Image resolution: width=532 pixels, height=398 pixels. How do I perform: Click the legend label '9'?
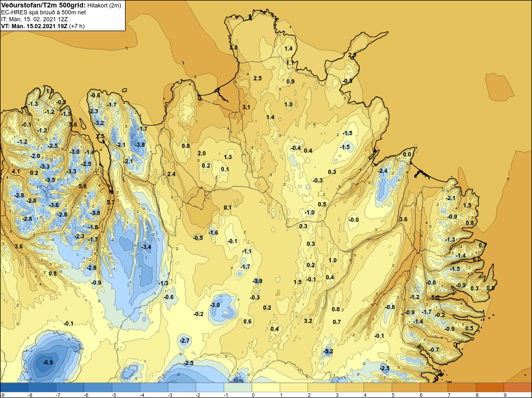pos(505,395)
